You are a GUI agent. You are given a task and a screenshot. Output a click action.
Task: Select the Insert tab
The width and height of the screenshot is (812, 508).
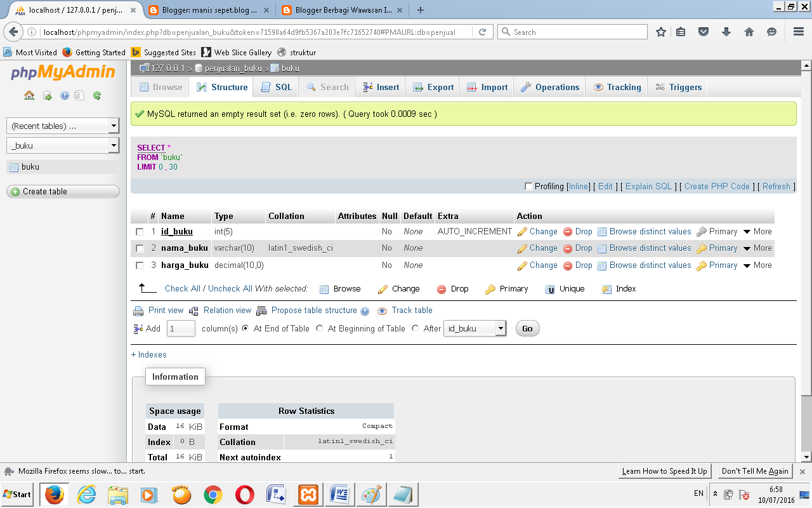coord(380,87)
